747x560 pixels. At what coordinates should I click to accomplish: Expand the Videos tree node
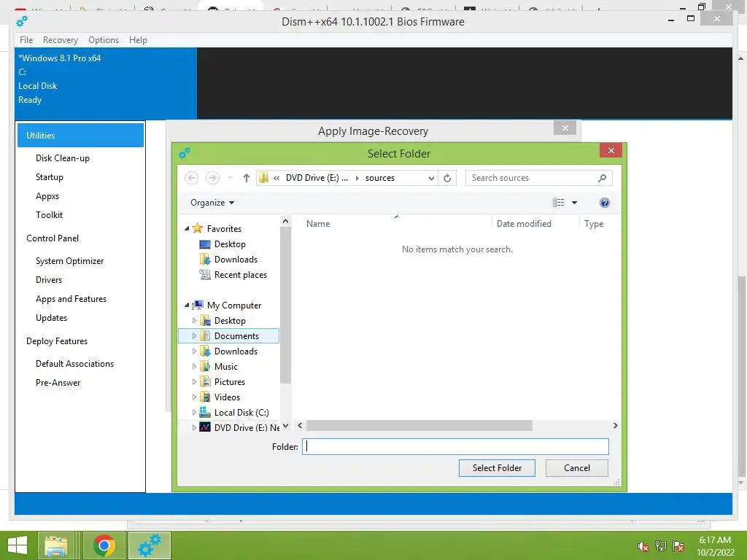[194, 397]
